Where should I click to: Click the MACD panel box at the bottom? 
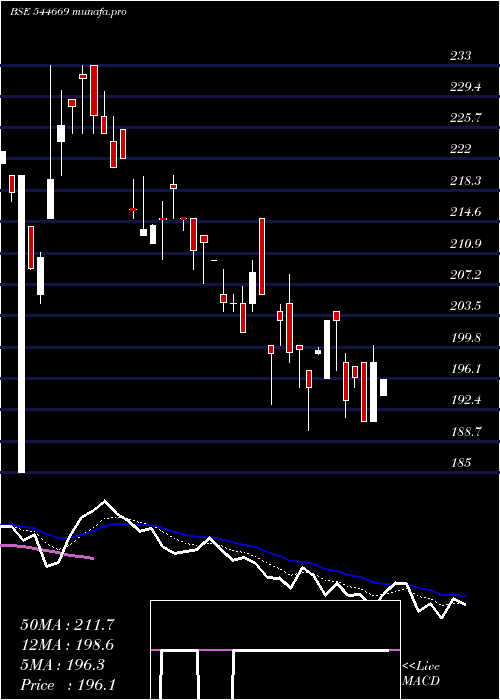pos(275,650)
